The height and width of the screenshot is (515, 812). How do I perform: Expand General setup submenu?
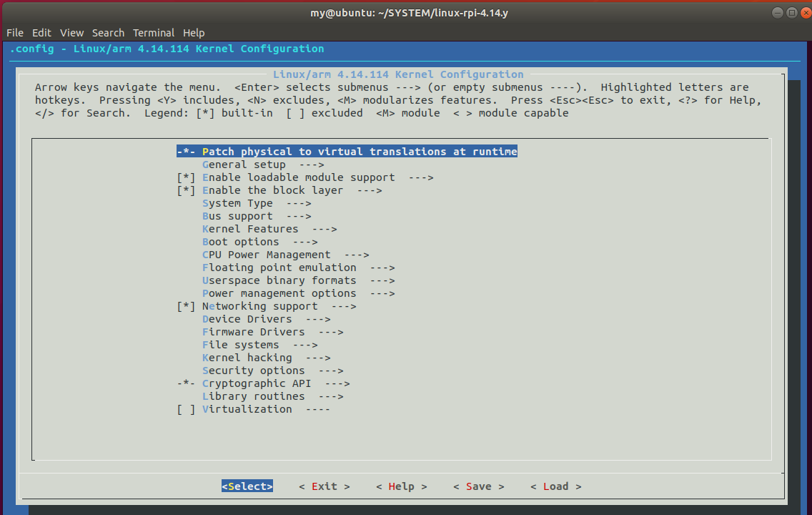(263, 165)
